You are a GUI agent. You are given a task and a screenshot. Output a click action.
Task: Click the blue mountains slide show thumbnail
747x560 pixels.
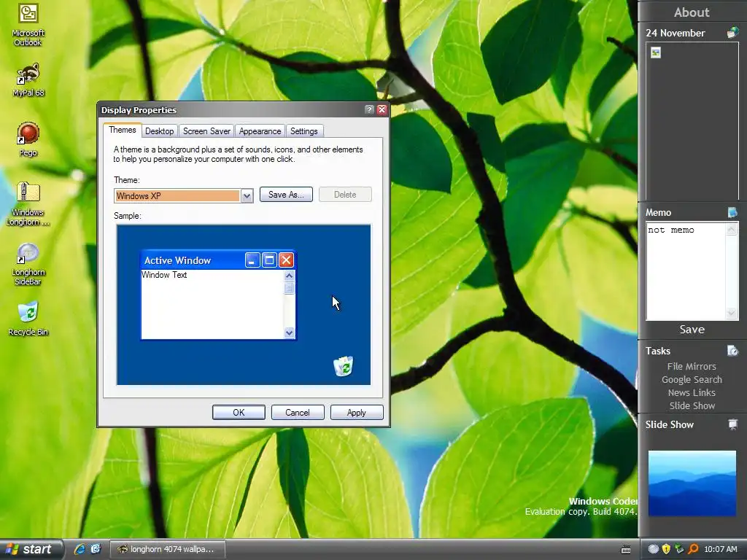tap(692, 483)
